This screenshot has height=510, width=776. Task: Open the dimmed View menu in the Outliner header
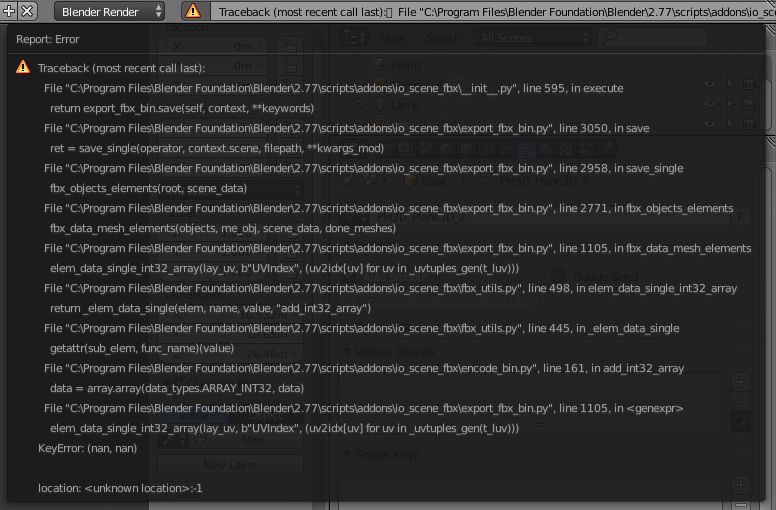(x=394, y=38)
